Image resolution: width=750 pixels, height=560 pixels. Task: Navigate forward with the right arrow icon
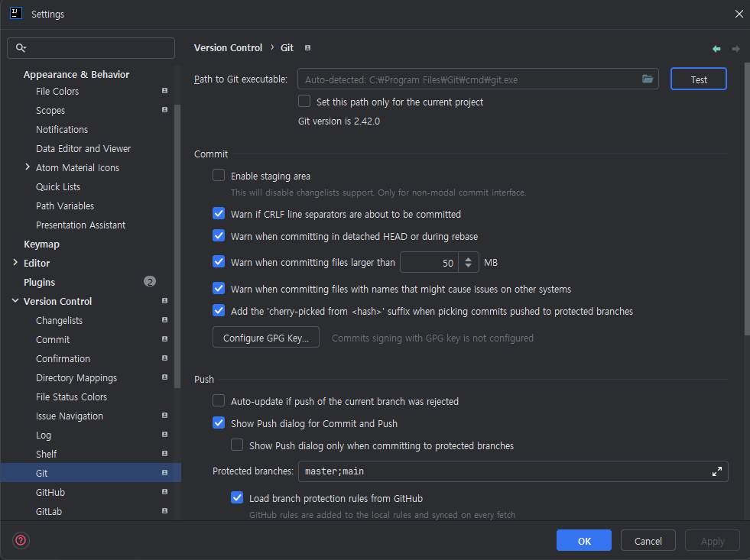click(735, 49)
